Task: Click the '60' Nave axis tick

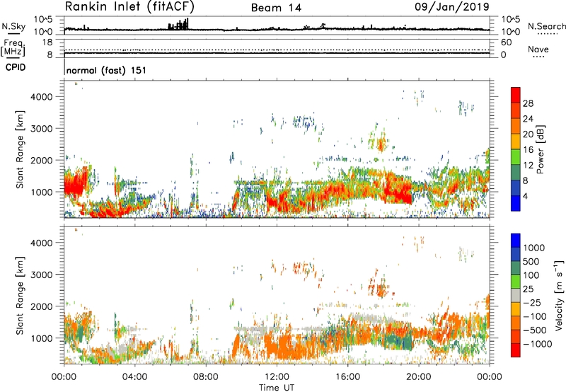Action: pos(506,42)
